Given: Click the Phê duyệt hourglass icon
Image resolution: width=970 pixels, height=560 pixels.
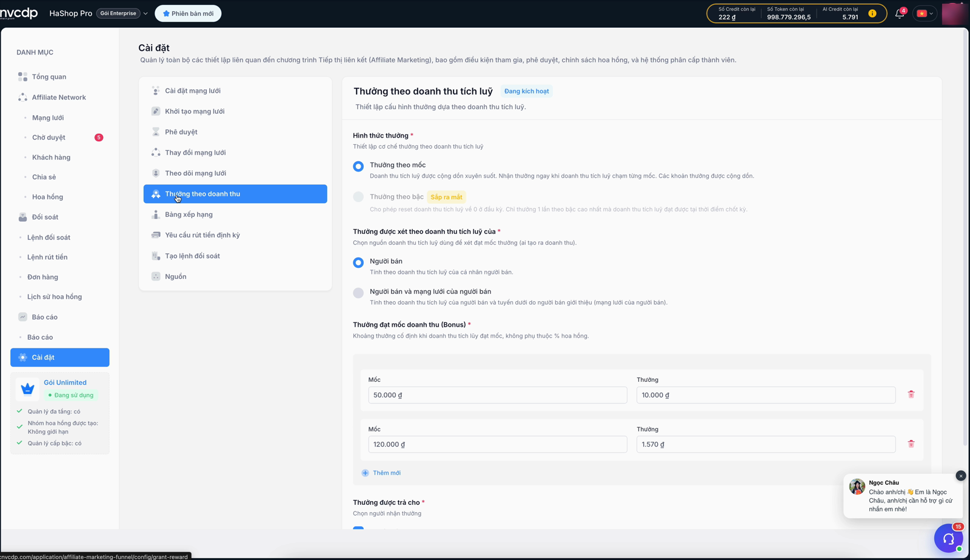Looking at the screenshot, I should [156, 132].
